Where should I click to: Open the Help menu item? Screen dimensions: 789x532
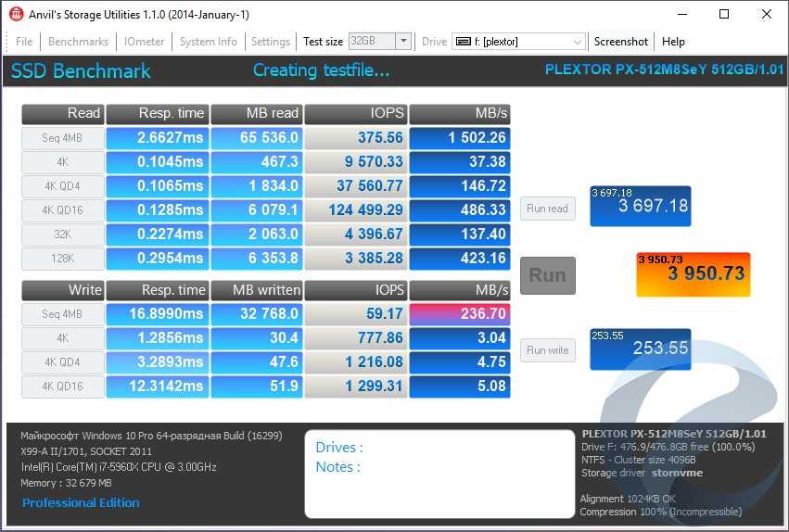[674, 42]
